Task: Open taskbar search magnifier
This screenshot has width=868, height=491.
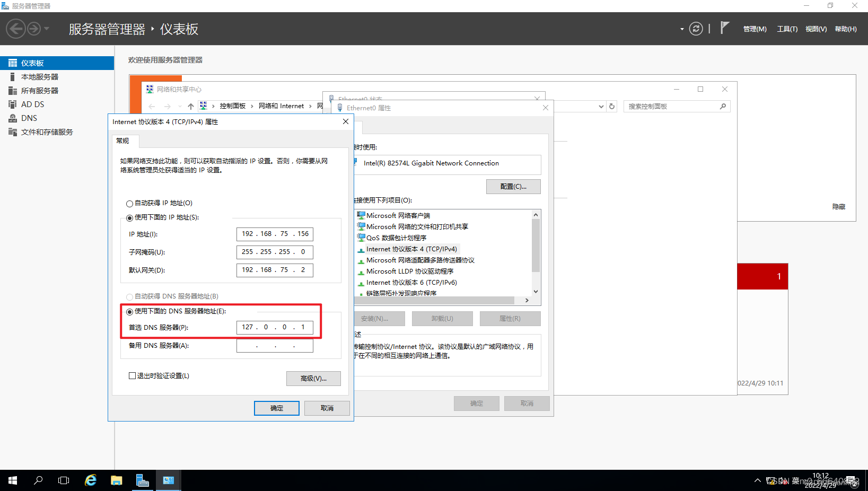Action: [38, 480]
